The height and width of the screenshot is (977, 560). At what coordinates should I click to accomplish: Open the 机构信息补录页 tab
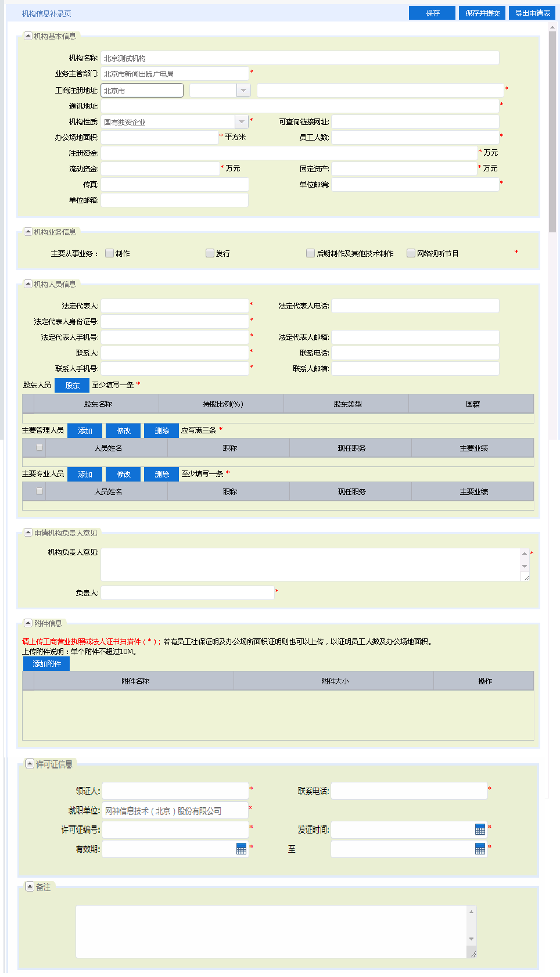point(46,13)
